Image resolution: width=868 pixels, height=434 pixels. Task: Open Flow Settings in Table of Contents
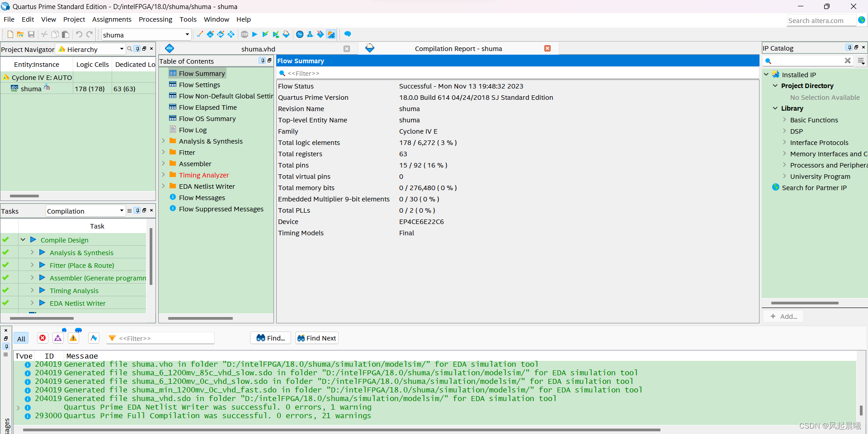(199, 84)
